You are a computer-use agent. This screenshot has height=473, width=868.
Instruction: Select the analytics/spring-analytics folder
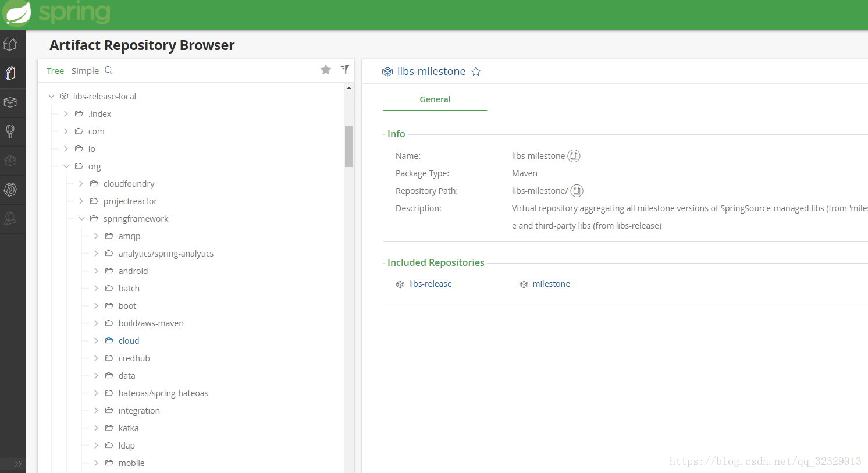(x=166, y=254)
